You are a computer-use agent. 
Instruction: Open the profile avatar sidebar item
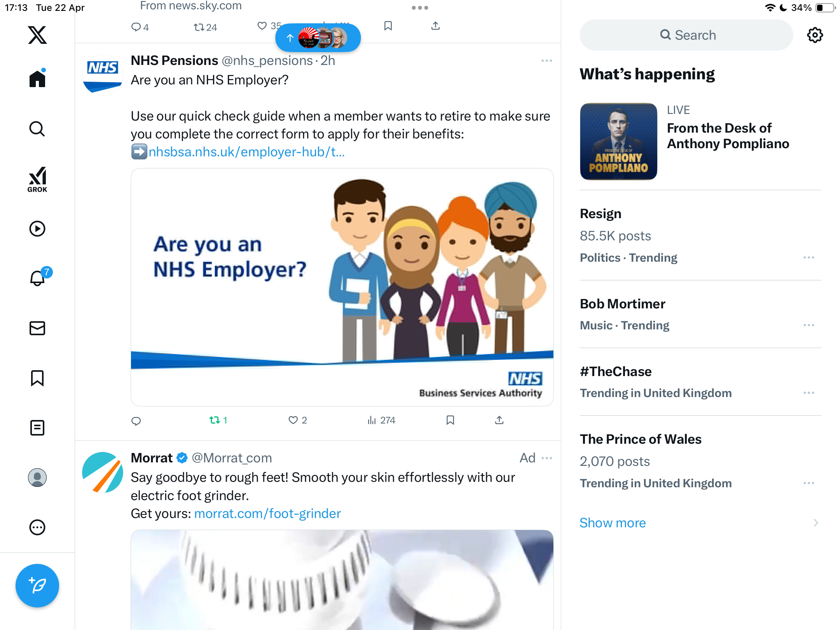pos(37,478)
